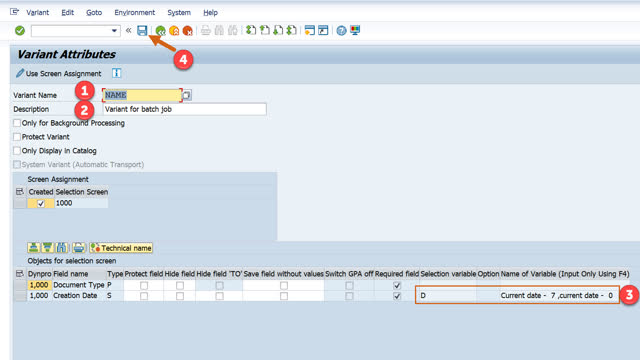
Task: Open the Goto menu
Action: click(x=94, y=13)
